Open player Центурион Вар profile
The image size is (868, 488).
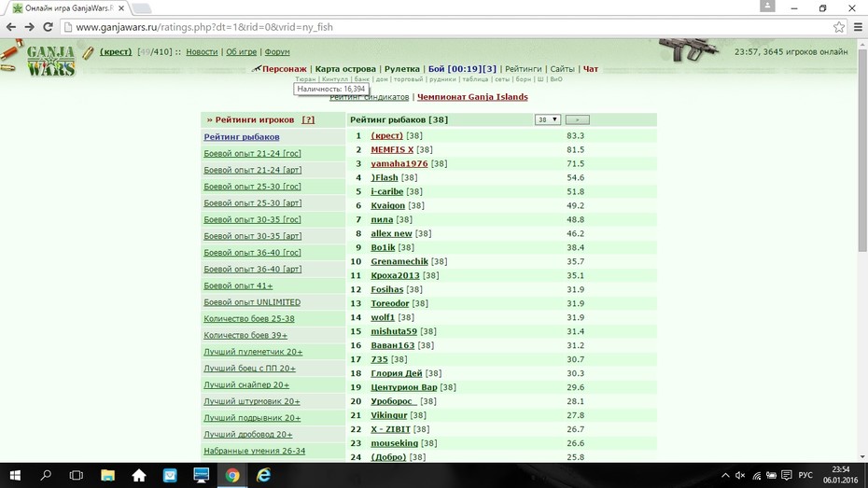click(403, 387)
